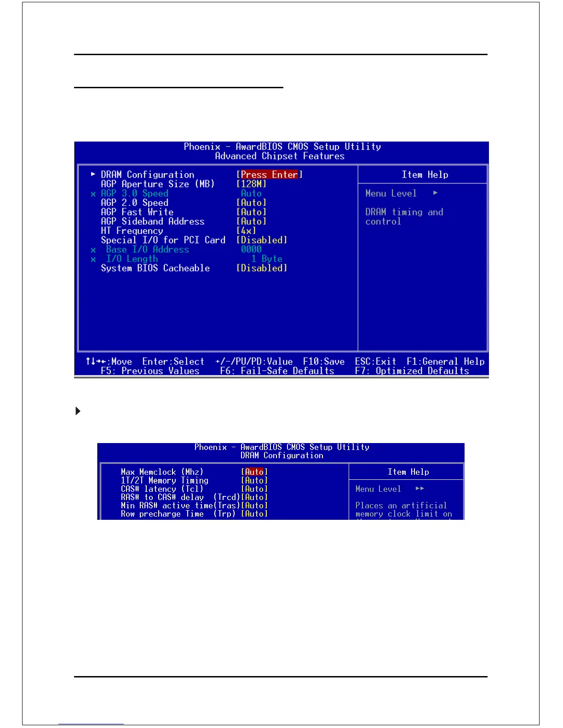Open the [Auto] value of AGP Sideband Address

[252, 222]
